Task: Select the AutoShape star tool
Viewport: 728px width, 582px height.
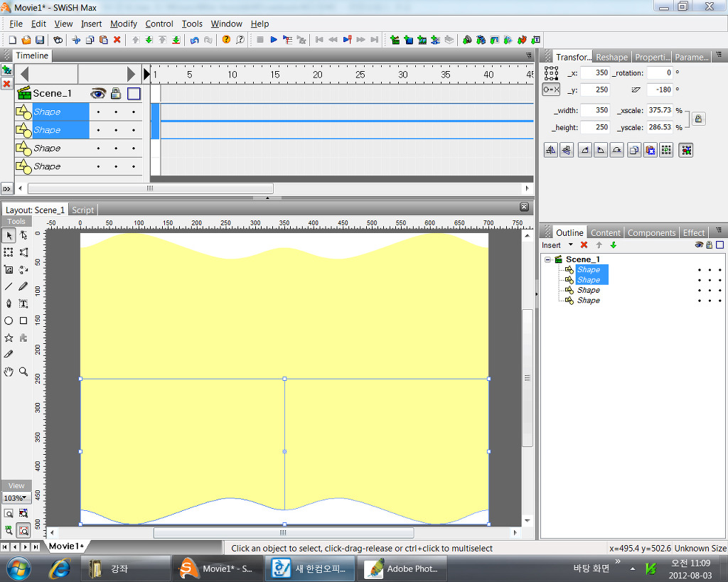Action: (x=9, y=338)
